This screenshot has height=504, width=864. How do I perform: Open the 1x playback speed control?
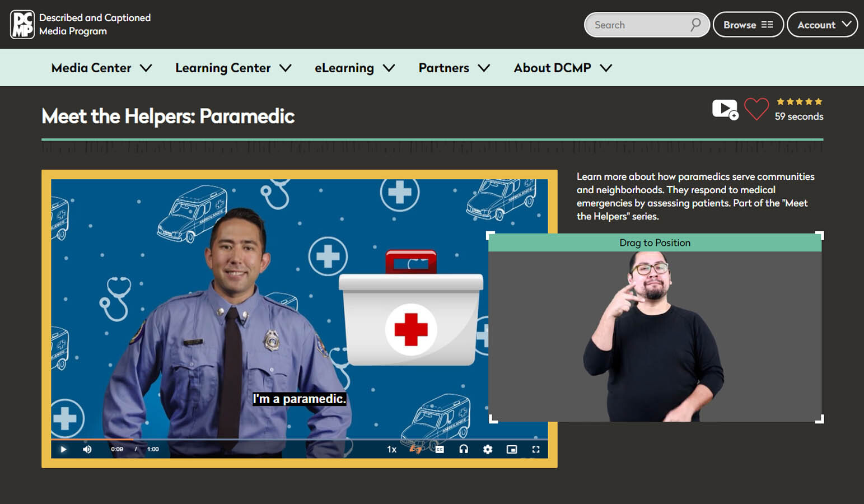391,449
